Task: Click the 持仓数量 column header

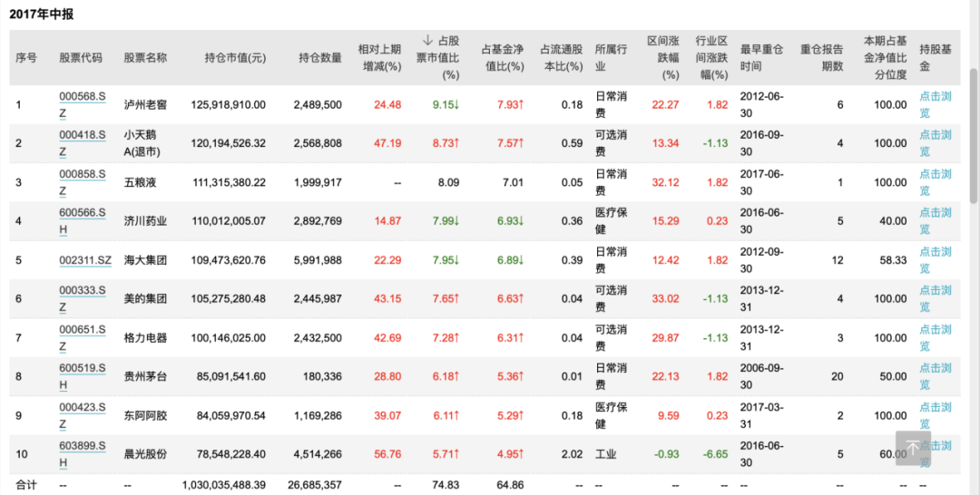Action: pos(320,58)
